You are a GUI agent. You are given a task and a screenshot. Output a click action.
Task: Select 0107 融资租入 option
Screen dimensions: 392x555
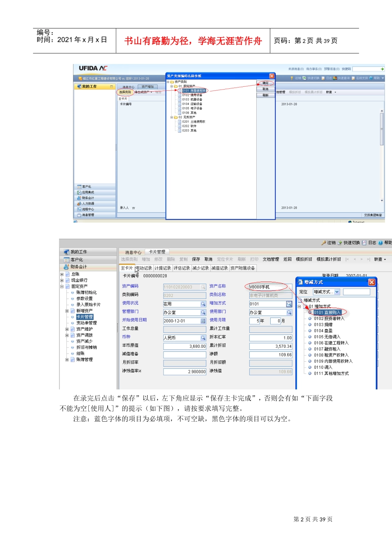(327, 349)
